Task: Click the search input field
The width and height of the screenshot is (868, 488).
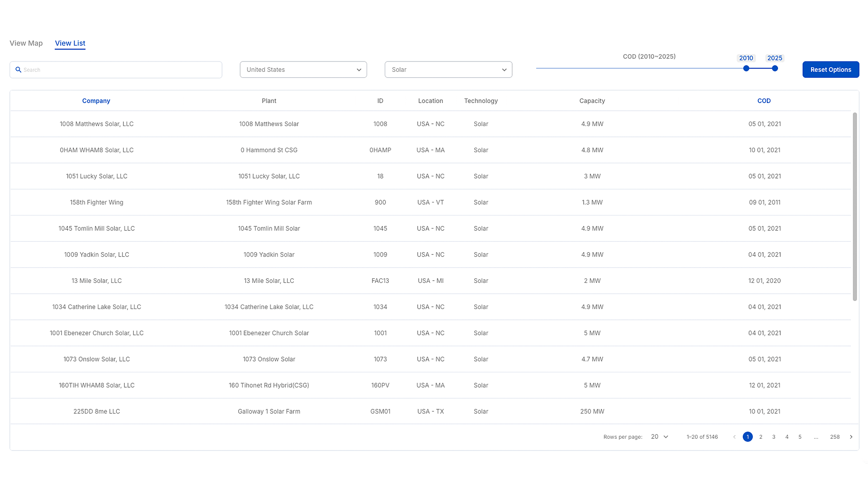Action: (x=116, y=69)
